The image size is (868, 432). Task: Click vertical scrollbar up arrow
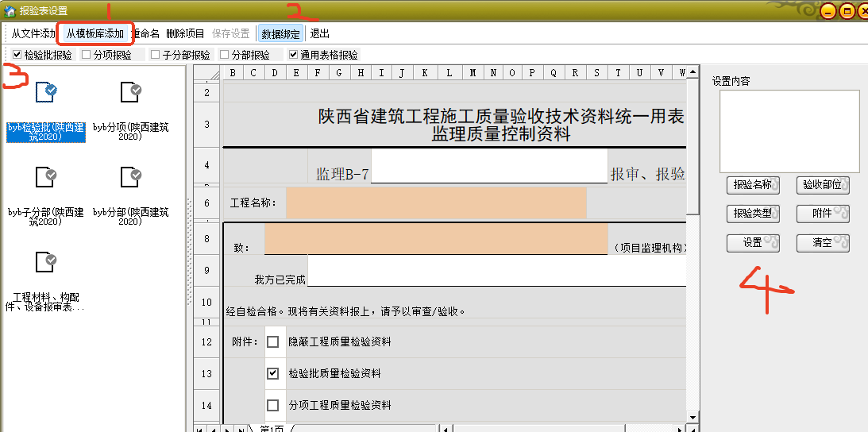pyautogui.click(x=692, y=72)
